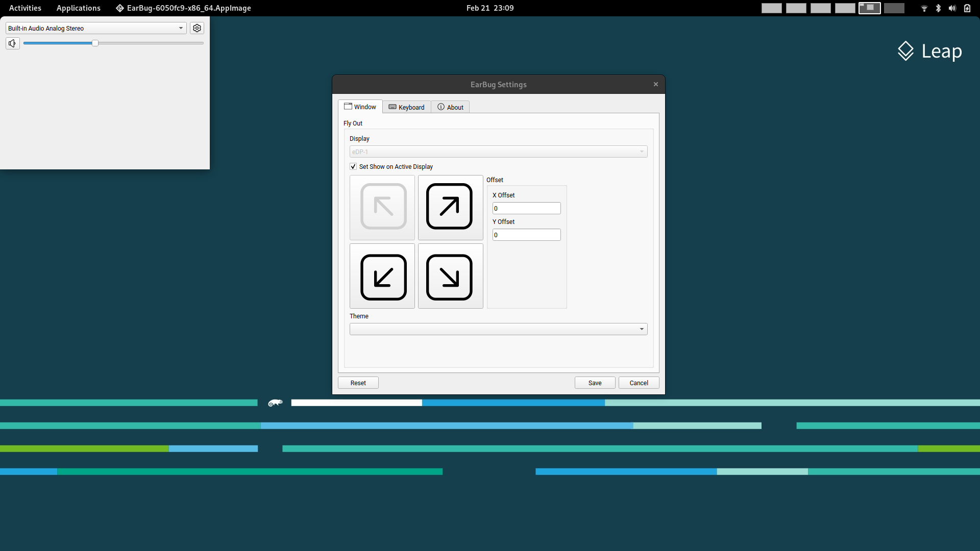Focus the X Offset input field

[526, 208]
